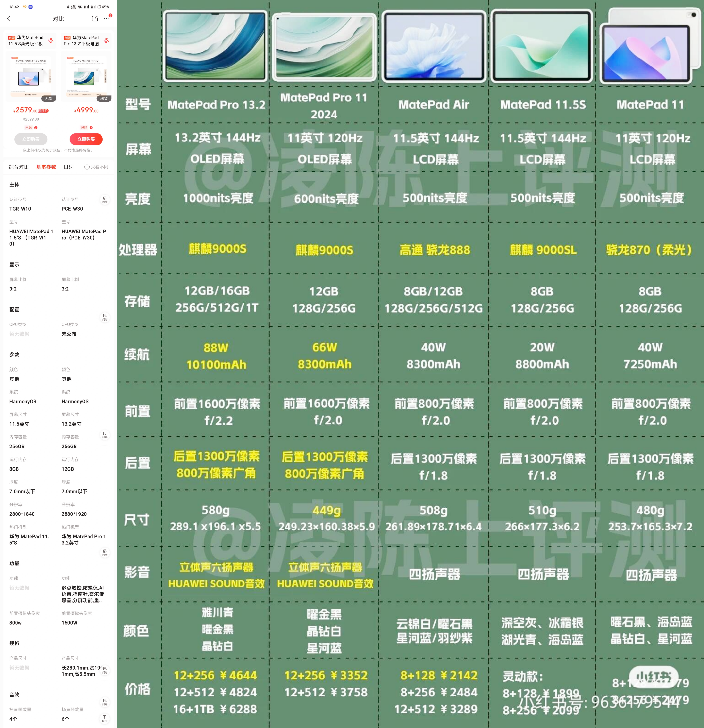The image size is (704, 728).
Task: Tap the 已领 coupon label
Action: (29, 127)
